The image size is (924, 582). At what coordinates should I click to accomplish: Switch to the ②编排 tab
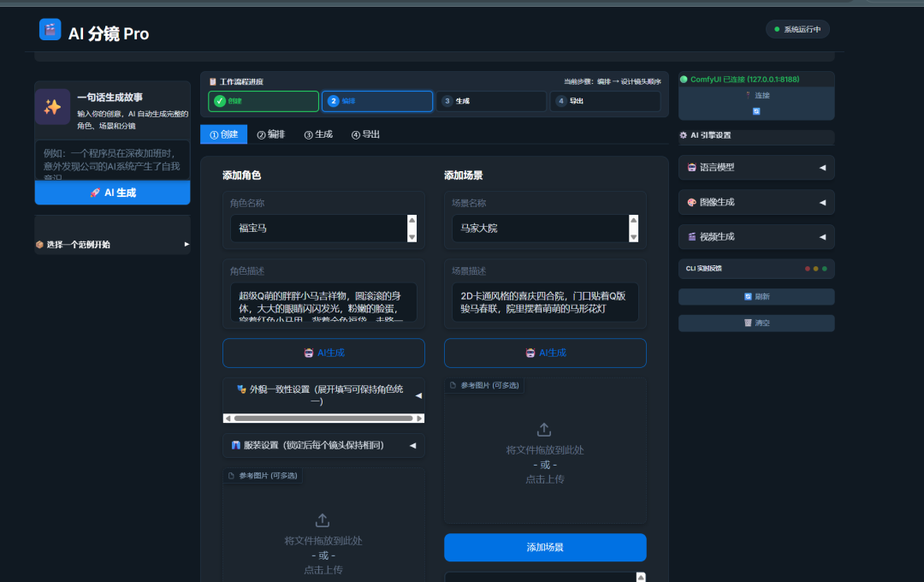point(271,134)
